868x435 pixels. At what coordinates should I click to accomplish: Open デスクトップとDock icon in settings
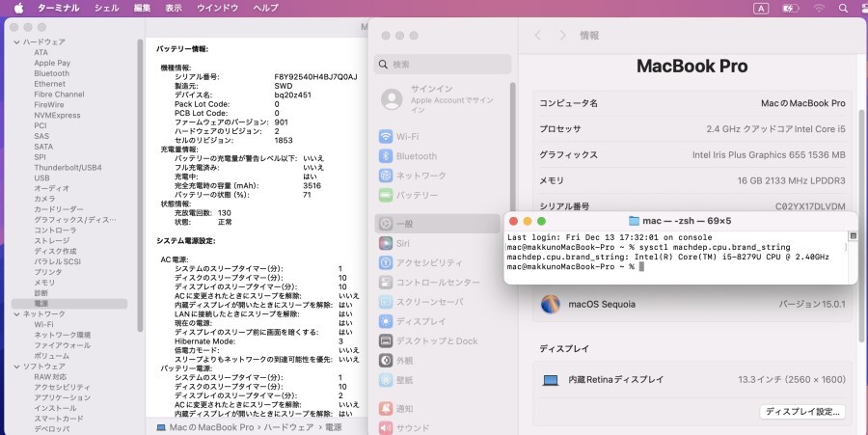tap(386, 340)
